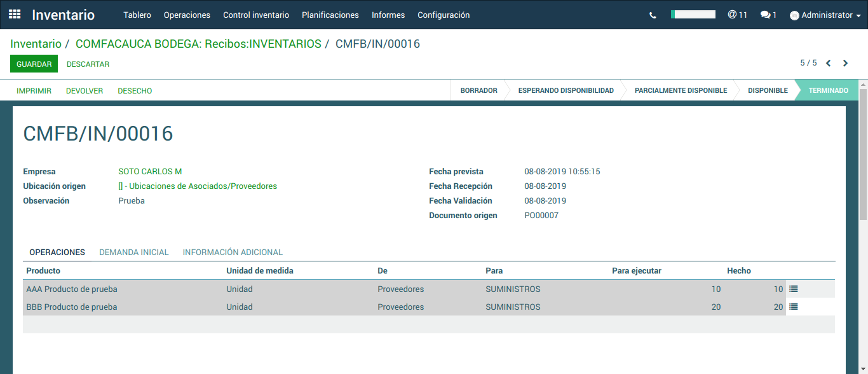The image size is (868, 374).
Task: Switch to the Demanda Inicial tab
Action: pyautogui.click(x=134, y=253)
